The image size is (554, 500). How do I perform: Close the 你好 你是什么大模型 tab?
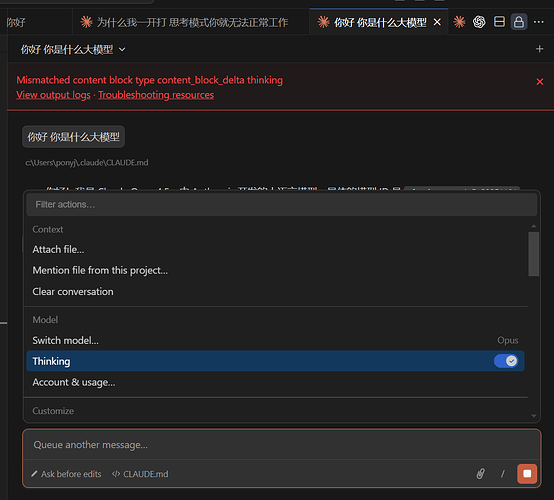437,22
